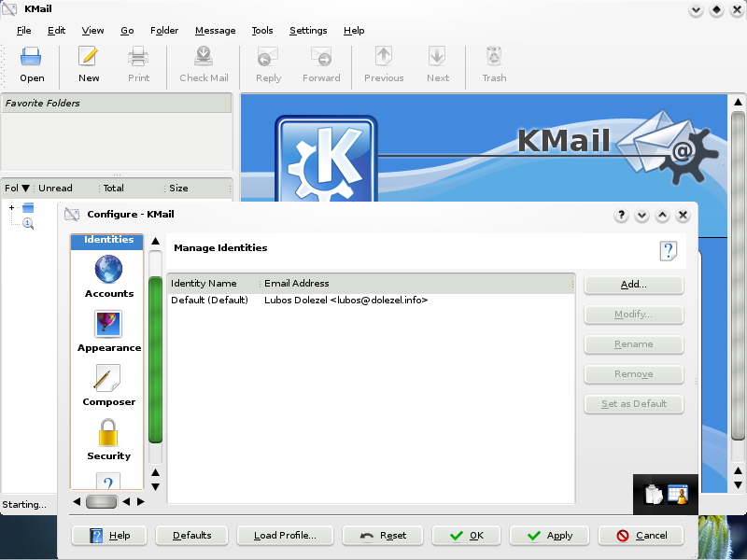Click the Modify... identity button
This screenshot has width=747, height=560.
[x=634, y=315]
